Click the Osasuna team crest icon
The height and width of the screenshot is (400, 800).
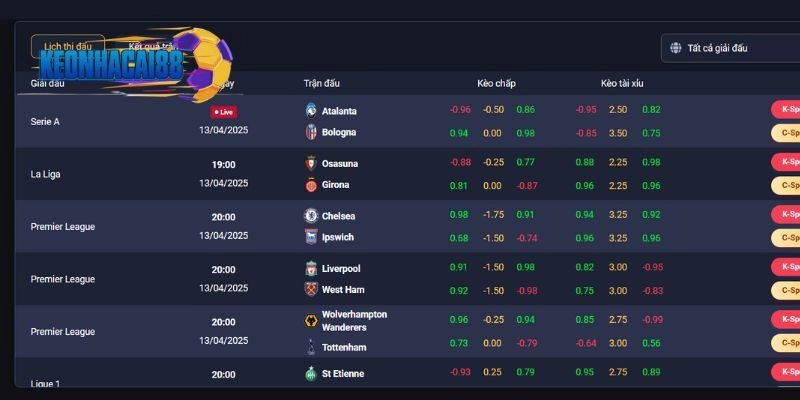point(310,163)
